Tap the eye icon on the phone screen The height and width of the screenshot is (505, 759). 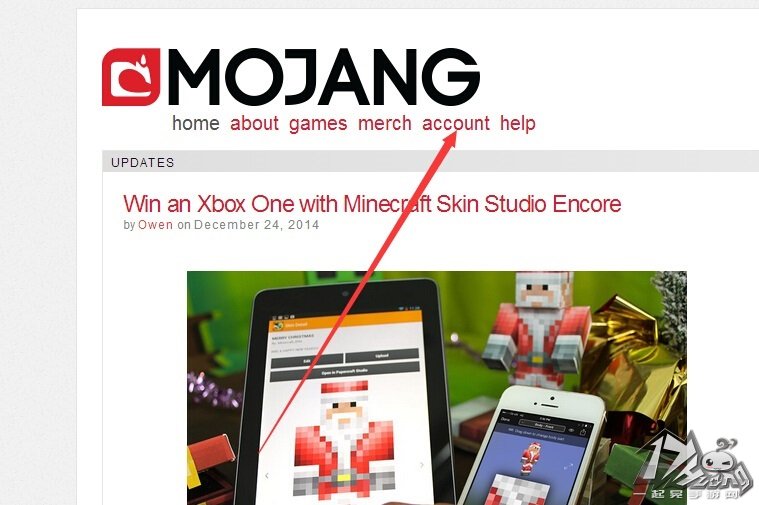click(572, 430)
